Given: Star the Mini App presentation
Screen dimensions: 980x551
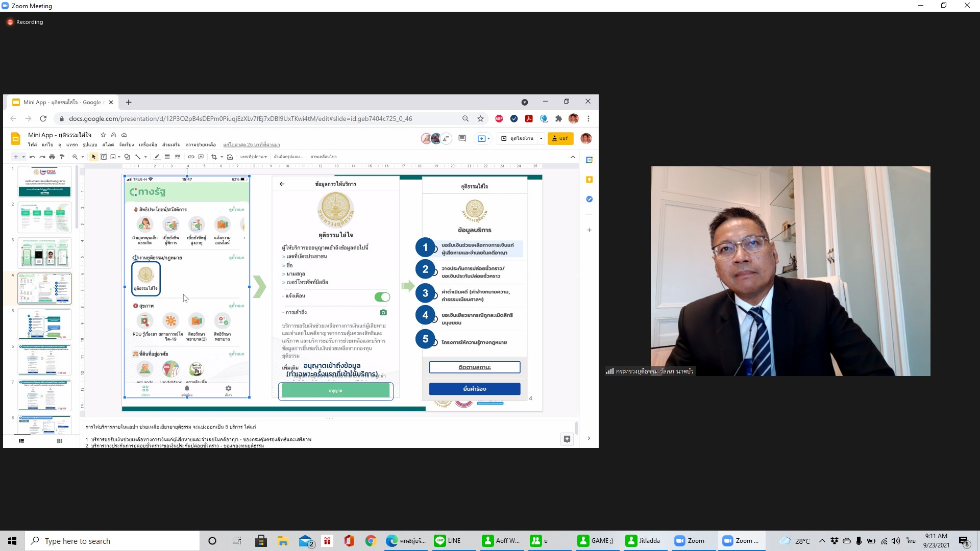Looking at the screenshot, I should tap(103, 135).
